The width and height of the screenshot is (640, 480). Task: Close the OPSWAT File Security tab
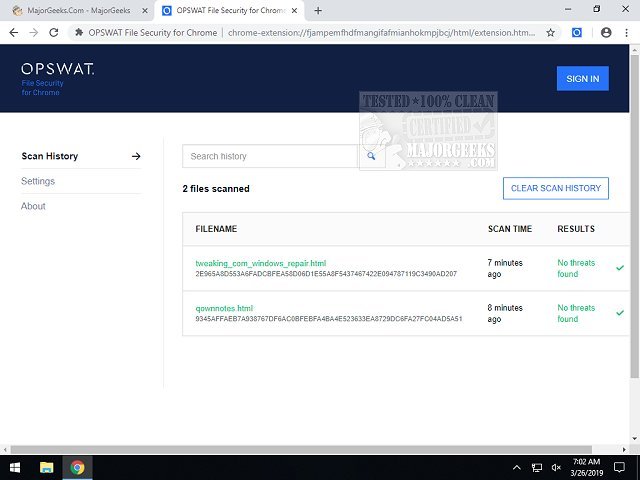pos(294,11)
